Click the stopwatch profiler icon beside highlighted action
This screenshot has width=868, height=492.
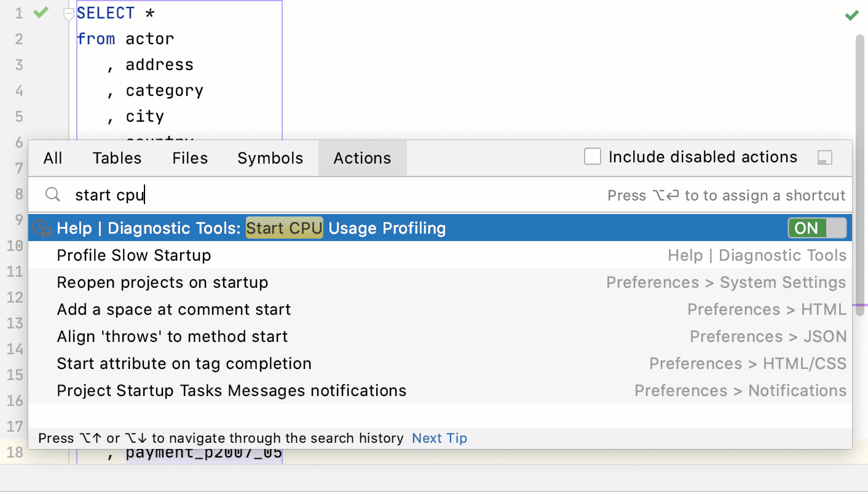click(x=41, y=228)
